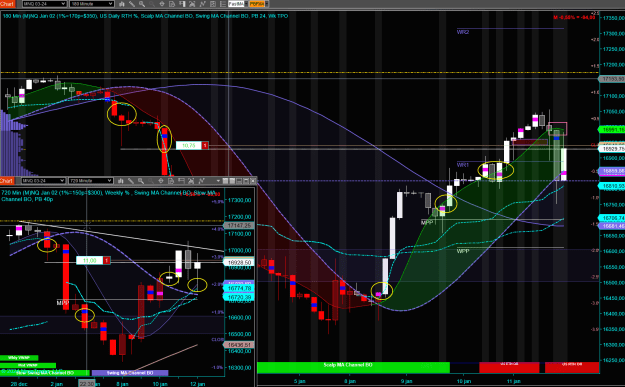Click the green Wkly VWAP label
Viewport: 625px width, 387px height.
[19, 358]
